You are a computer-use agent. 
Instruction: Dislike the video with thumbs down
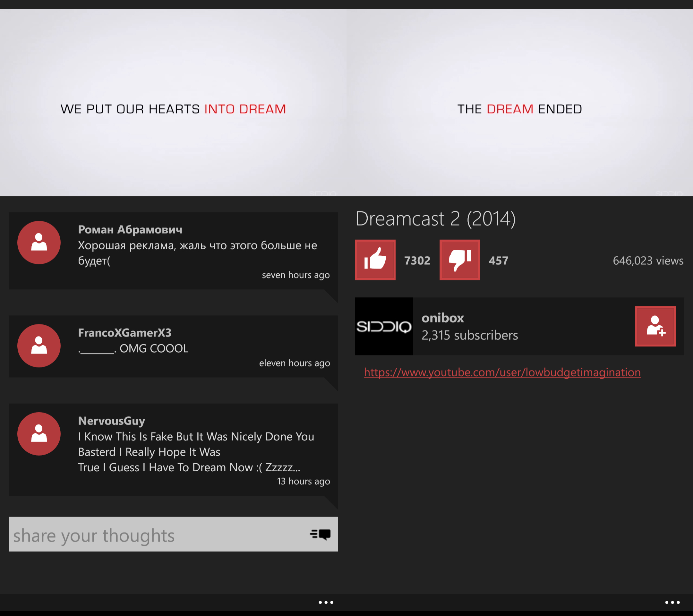(459, 260)
